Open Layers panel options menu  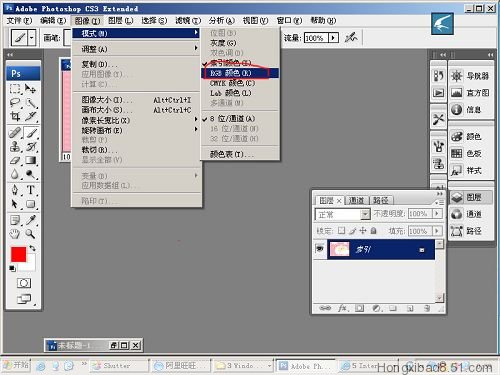pyautogui.click(x=440, y=202)
